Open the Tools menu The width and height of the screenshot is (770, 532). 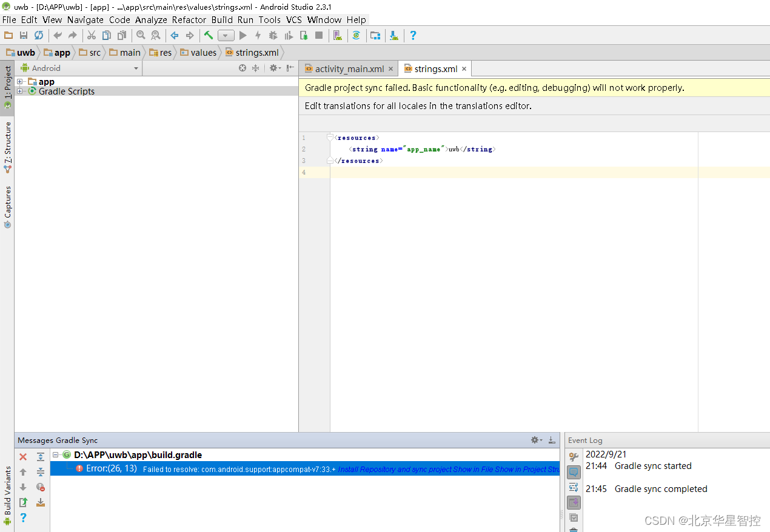(x=270, y=19)
